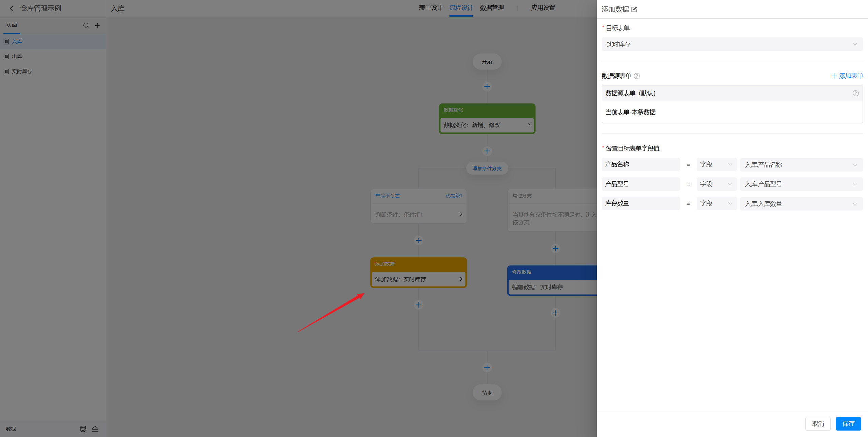Open the 字段 type dropdown for 产品名称

click(x=716, y=164)
